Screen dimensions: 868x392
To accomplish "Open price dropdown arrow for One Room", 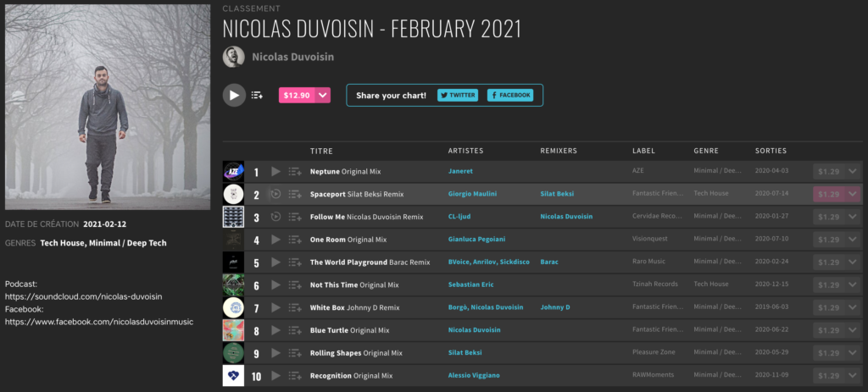I will click(x=853, y=240).
